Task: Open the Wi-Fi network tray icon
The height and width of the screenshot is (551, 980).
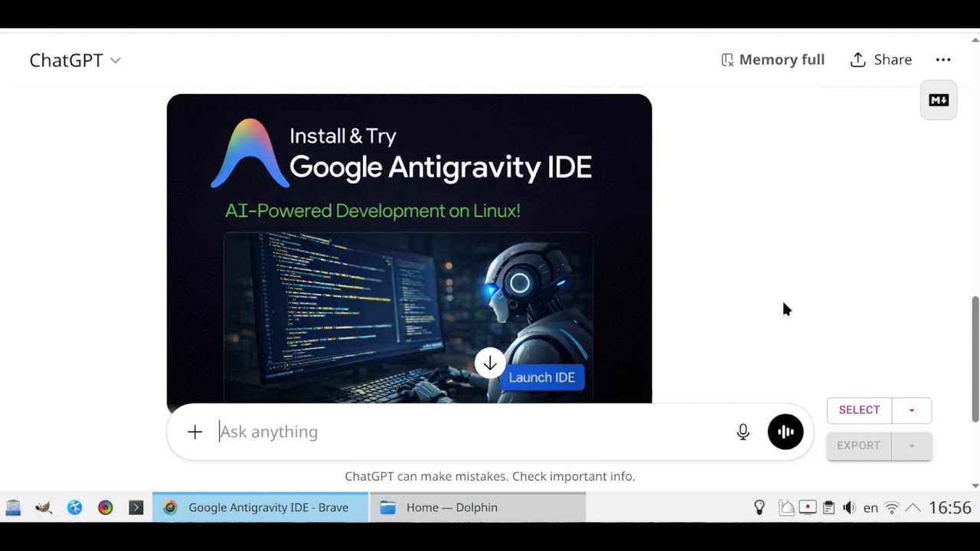Action: (x=892, y=507)
